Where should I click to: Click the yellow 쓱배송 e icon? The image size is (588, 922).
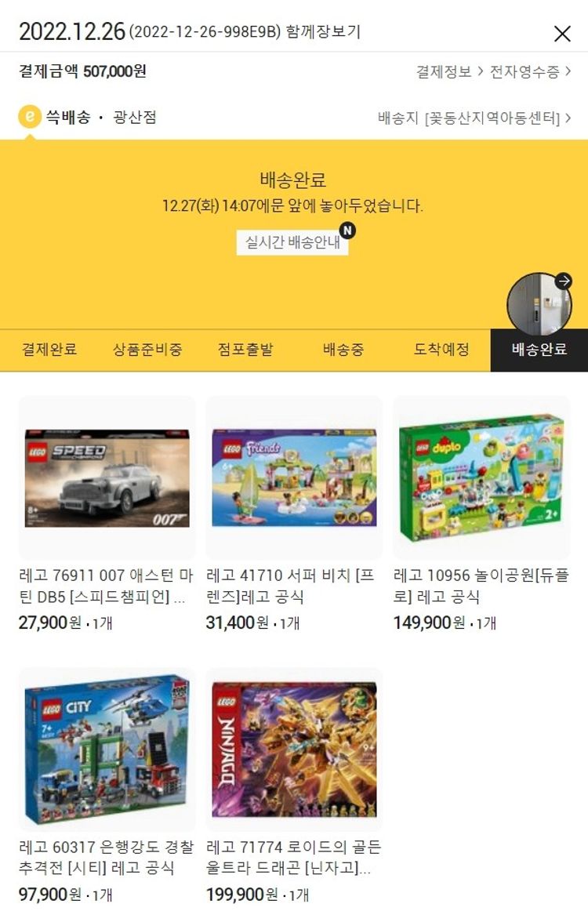click(x=30, y=117)
